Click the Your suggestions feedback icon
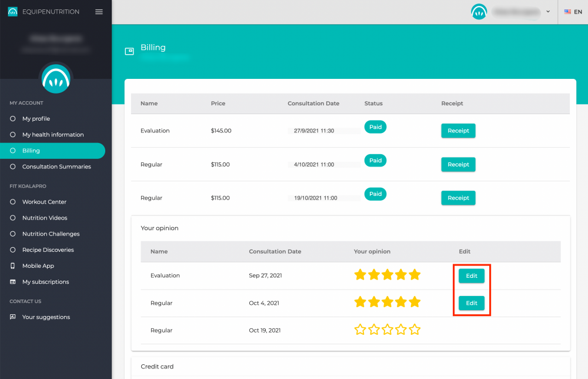 click(13, 317)
